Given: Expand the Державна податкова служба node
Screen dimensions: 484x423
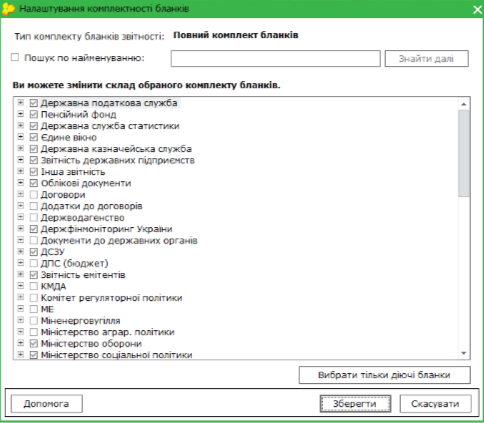Looking at the screenshot, I should click(21, 103).
